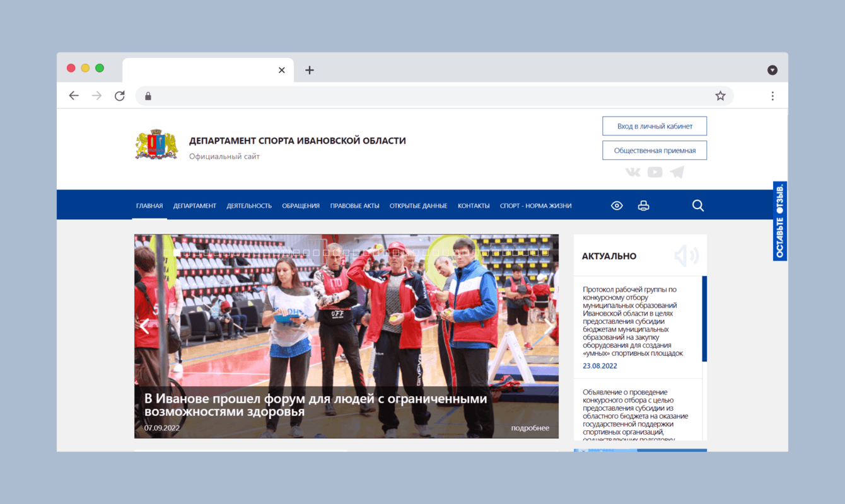Image resolution: width=845 pixels, height=504 pixels.
Task: Expand the ДЕПАРТАМЕНТ navigation section
Action: click(x=195, y=205)
